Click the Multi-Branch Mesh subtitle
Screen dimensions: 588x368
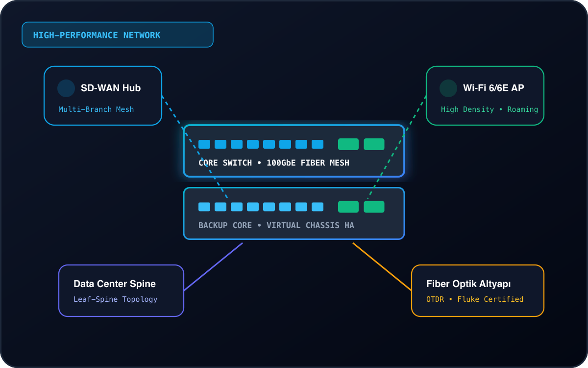pyautogui.click(x=96, y=109)
